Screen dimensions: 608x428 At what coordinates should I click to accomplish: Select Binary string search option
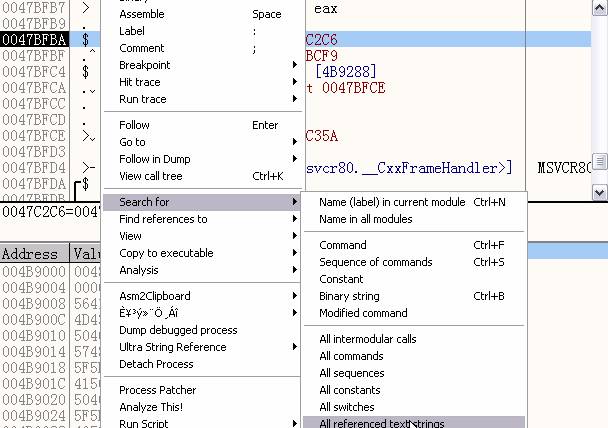[x=414, y=296]
